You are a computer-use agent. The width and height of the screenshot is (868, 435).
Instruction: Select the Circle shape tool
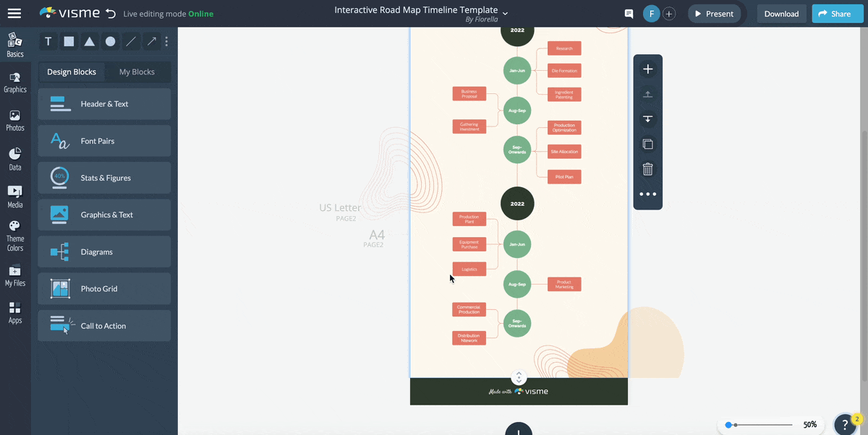point(110,41)
